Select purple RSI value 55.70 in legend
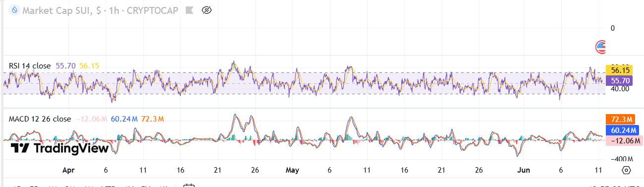644x187 pixels. click(66, 65)
